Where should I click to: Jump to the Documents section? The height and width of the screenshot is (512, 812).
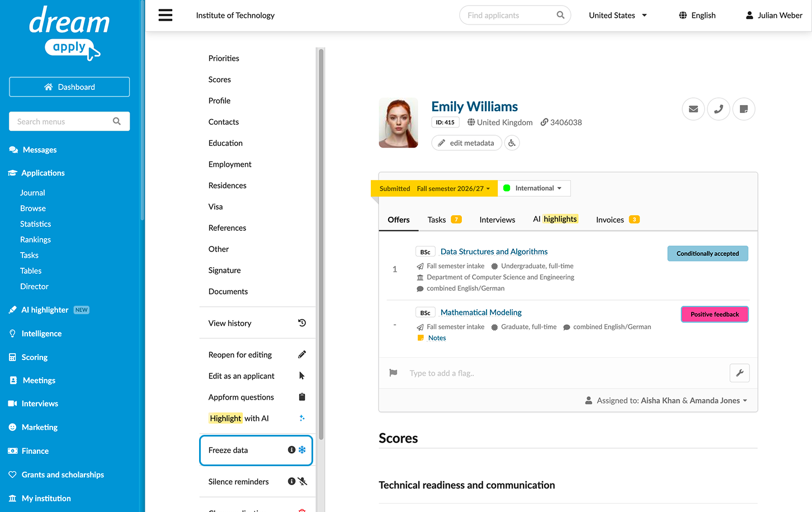228,291
